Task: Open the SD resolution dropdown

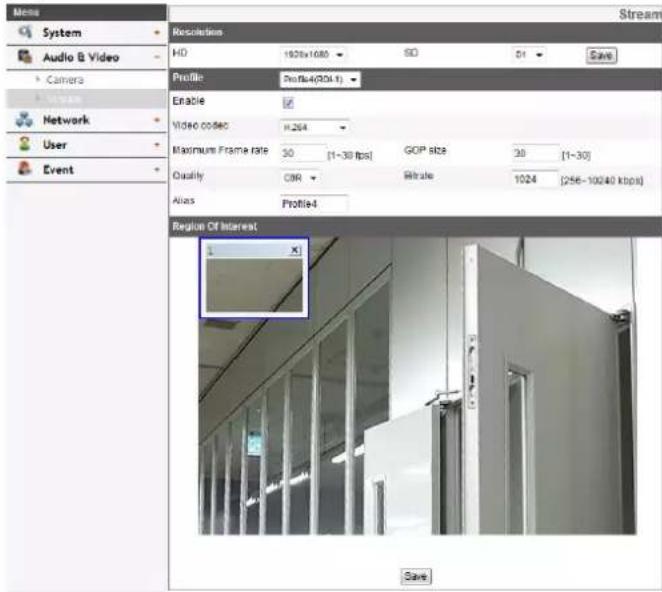Action: pos(529,54)
